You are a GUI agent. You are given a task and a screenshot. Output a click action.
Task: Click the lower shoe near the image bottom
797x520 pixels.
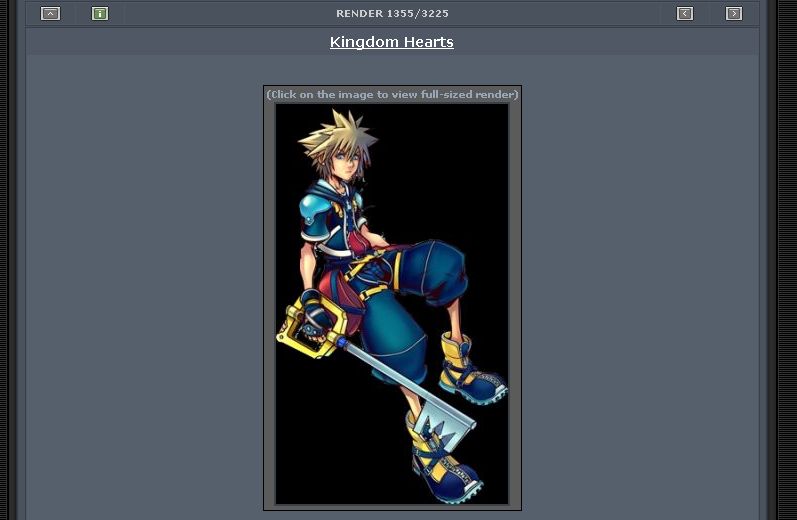(442, 468)
